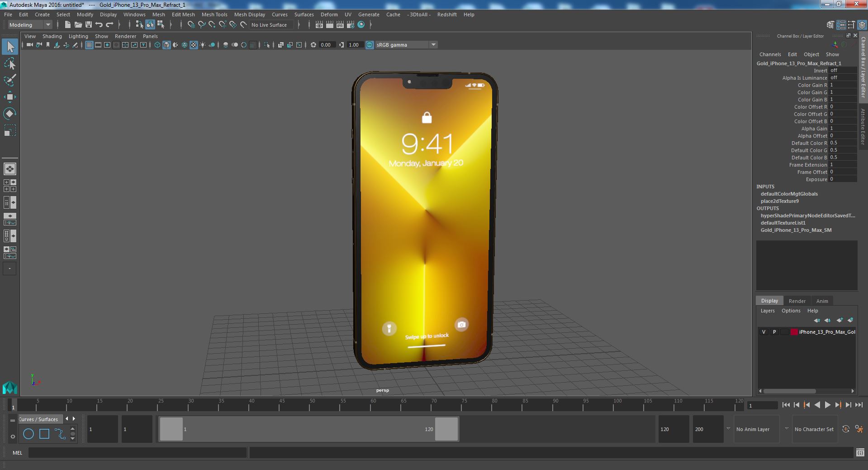Toggle wireframe shading in viewport
Viewport: 868px width, 470px height.
click(157, 45)
